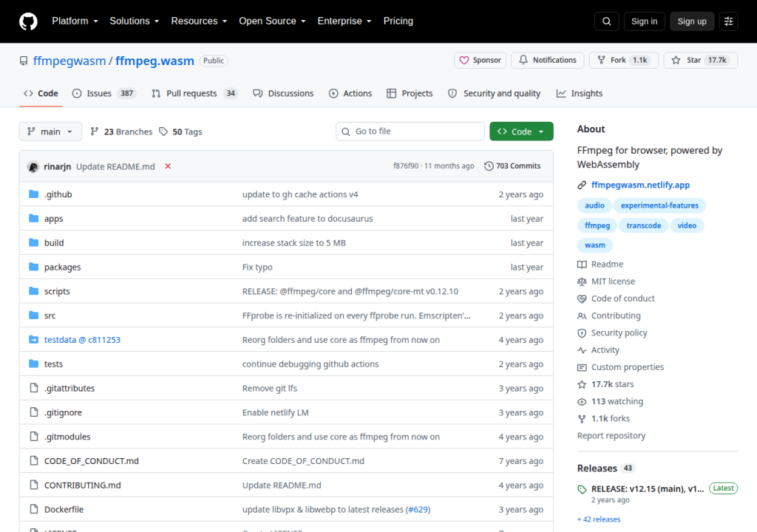The height and width of the screenshot is (532, 757).
Task: Click the src folder icon
Action: (x=33, y=316)
